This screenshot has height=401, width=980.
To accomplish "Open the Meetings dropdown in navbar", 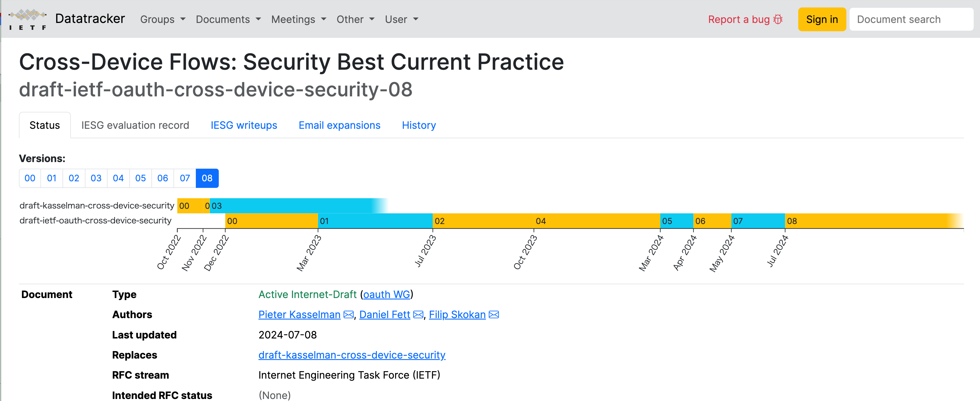I will pos(299,20).
